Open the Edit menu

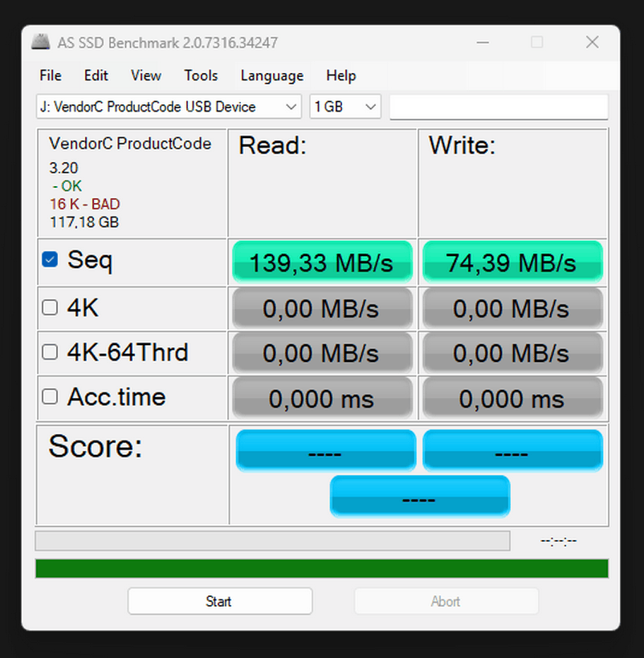[96, 75]
